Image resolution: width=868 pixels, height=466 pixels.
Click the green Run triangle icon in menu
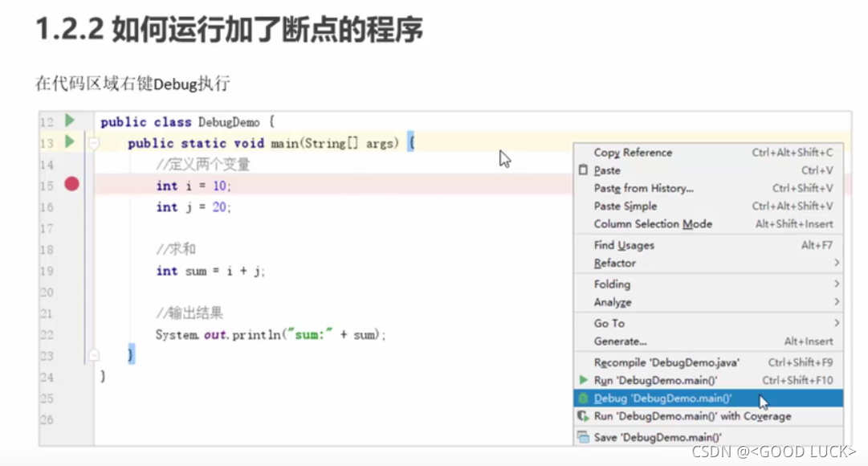(x=583, y=380)
